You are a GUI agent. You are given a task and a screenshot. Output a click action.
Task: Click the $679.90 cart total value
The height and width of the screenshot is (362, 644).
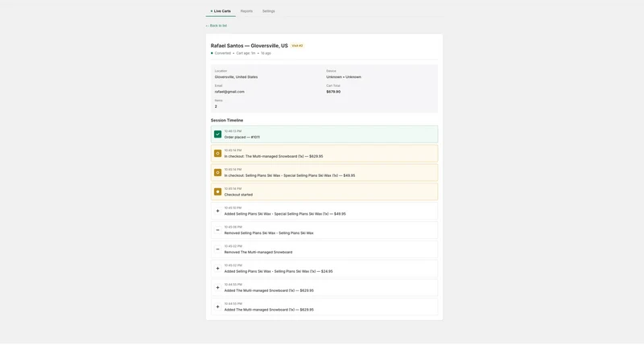click(333, 92)
